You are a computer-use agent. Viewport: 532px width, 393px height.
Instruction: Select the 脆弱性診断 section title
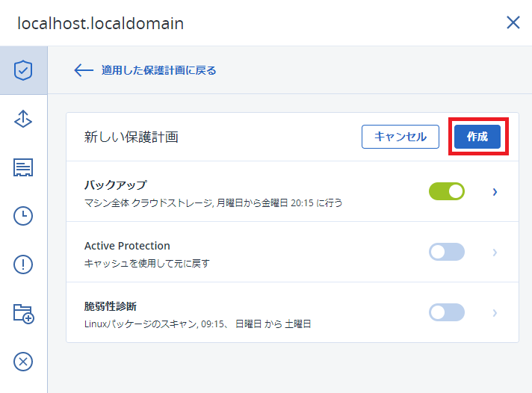(110, 306)
